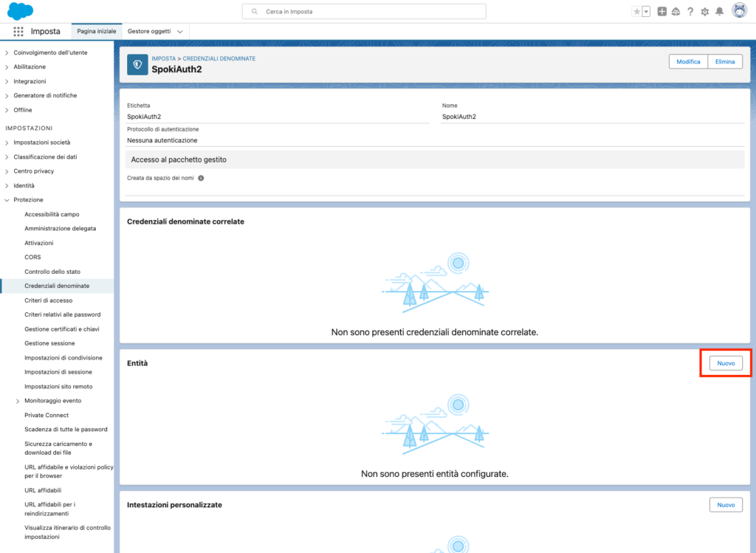
Task: Open the user profile avatar
Action: point(739,11)
